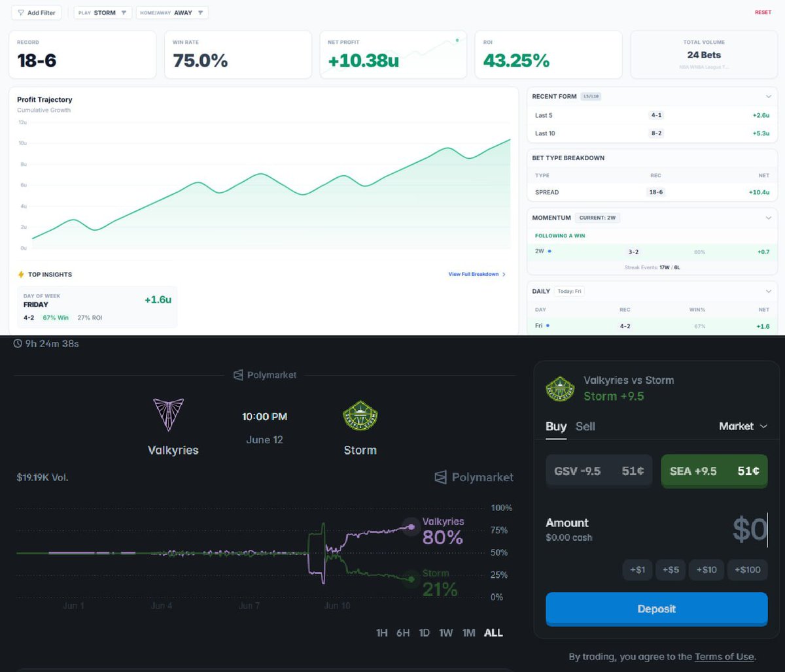Click the Polymarket logo above matchup
The width and height of the screenshot is (785, 672).
click(265, 375)
